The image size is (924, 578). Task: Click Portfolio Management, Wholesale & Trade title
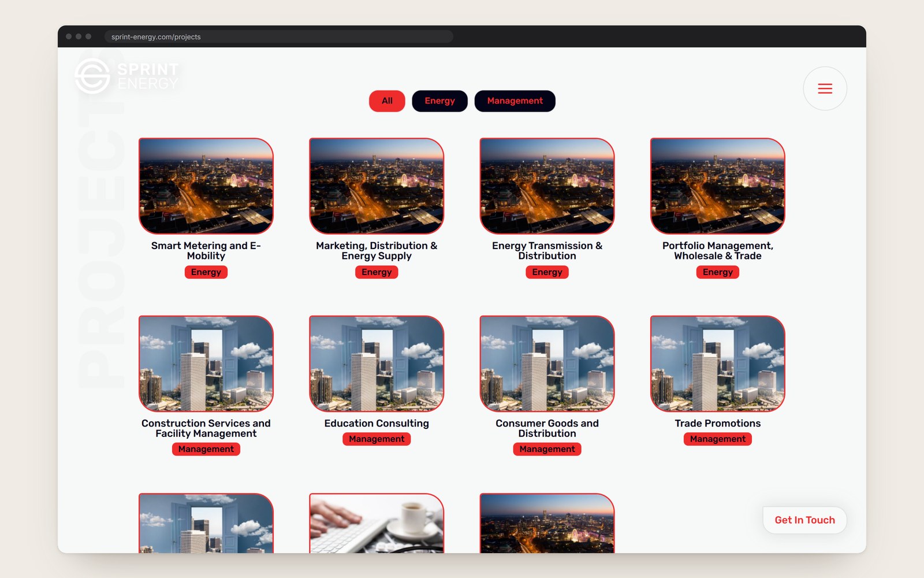click(718, 251)
